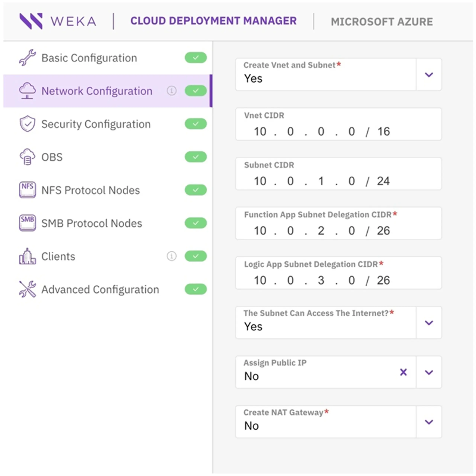Click the Vnet CIDR prefix length field
Viewport: 476px width, 476px height.
[384, 131]
